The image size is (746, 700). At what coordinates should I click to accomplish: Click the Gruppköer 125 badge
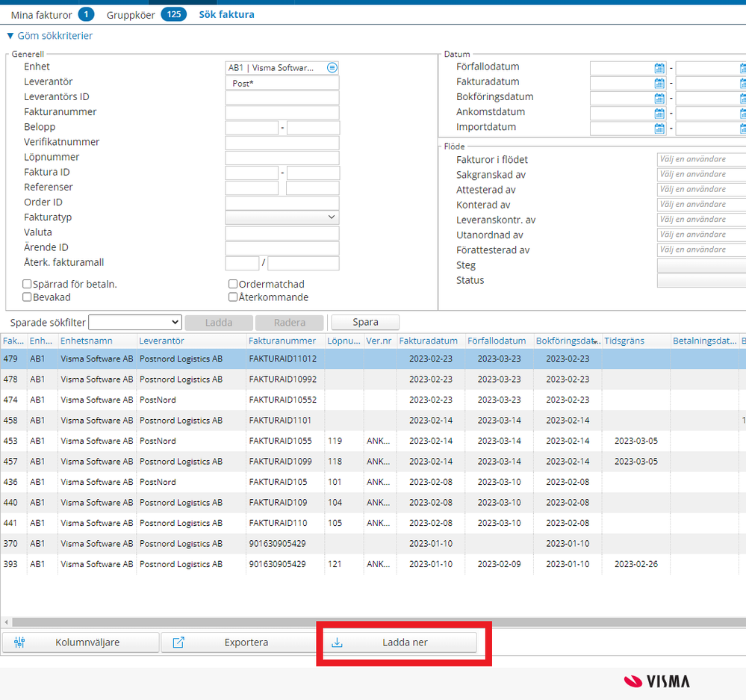click(174, 14)
